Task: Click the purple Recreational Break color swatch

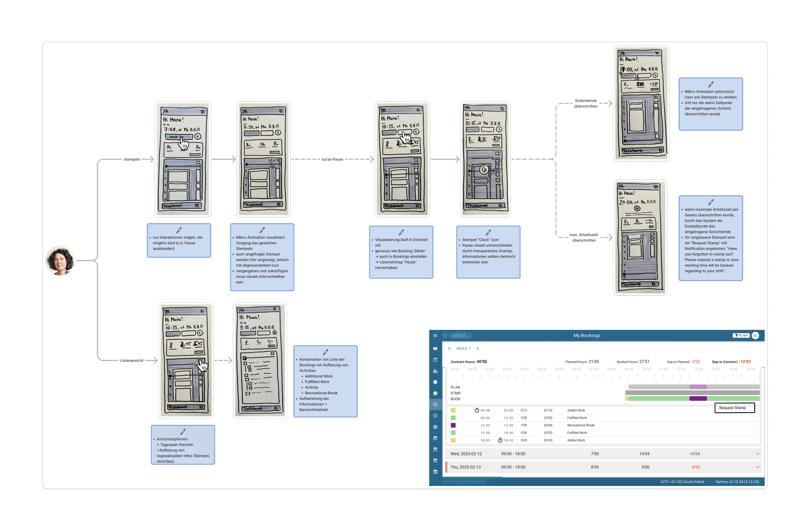Action: pos(453,425)
